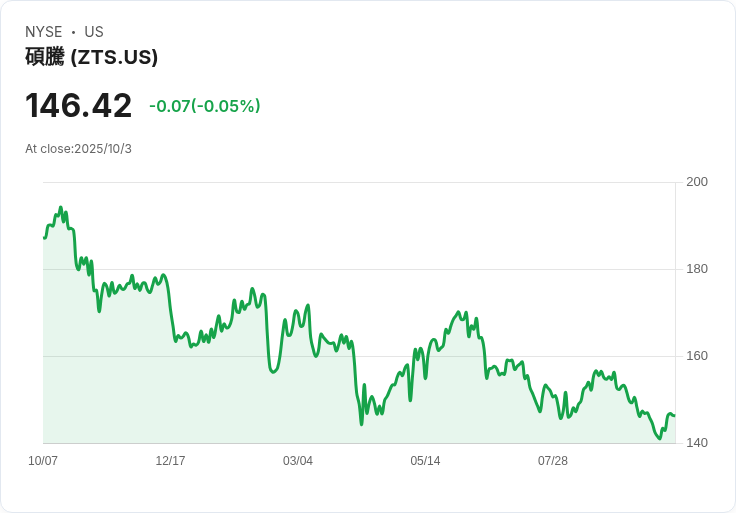This screenshot has height=513, width=736.
Task: Click the 146.42 current price
Action: click(x=78, y=106)
